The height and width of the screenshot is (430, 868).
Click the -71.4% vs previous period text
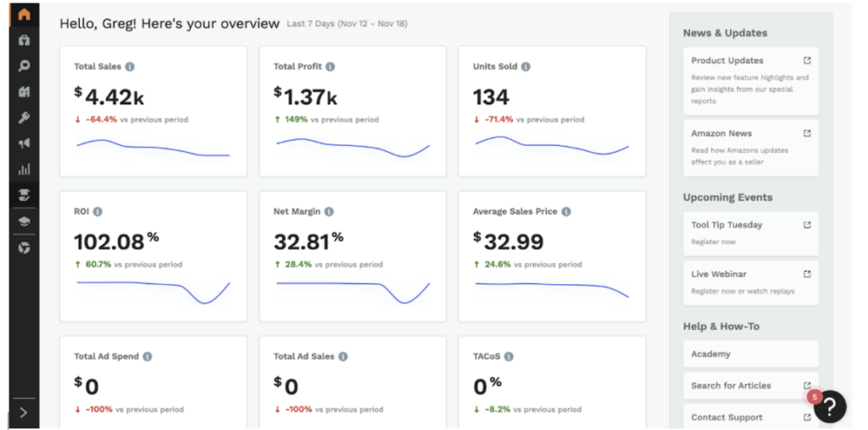click(529, 119)
